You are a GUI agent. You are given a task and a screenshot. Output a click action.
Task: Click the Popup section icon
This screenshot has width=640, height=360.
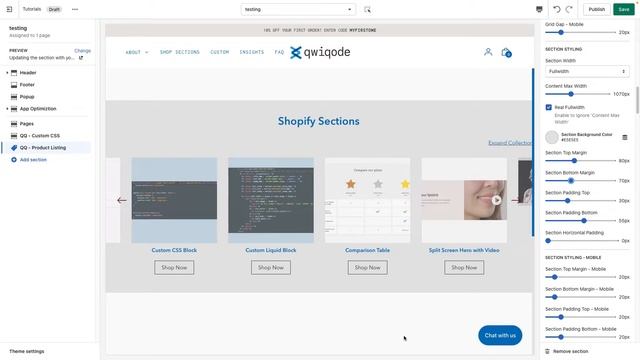[x=14, y=97]
